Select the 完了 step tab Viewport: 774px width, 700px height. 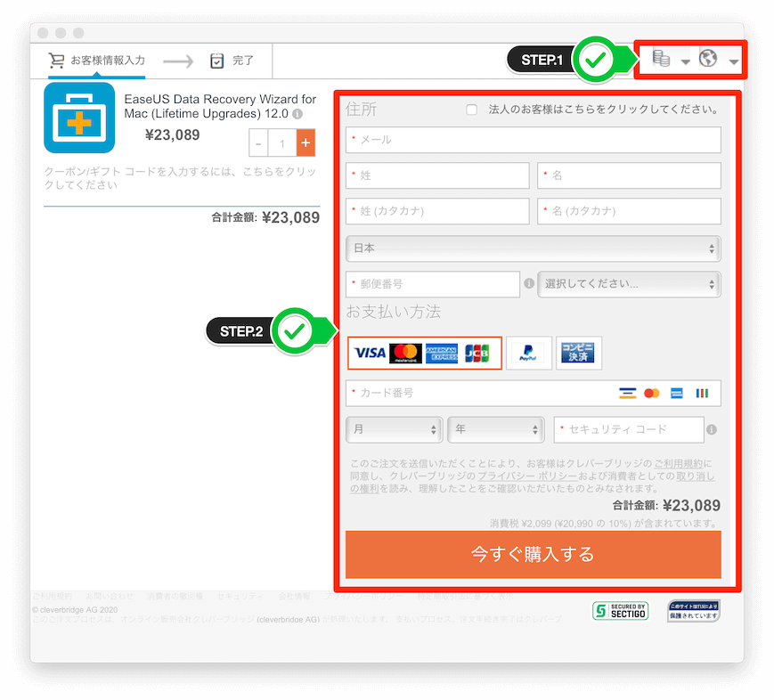coord(232,61)
